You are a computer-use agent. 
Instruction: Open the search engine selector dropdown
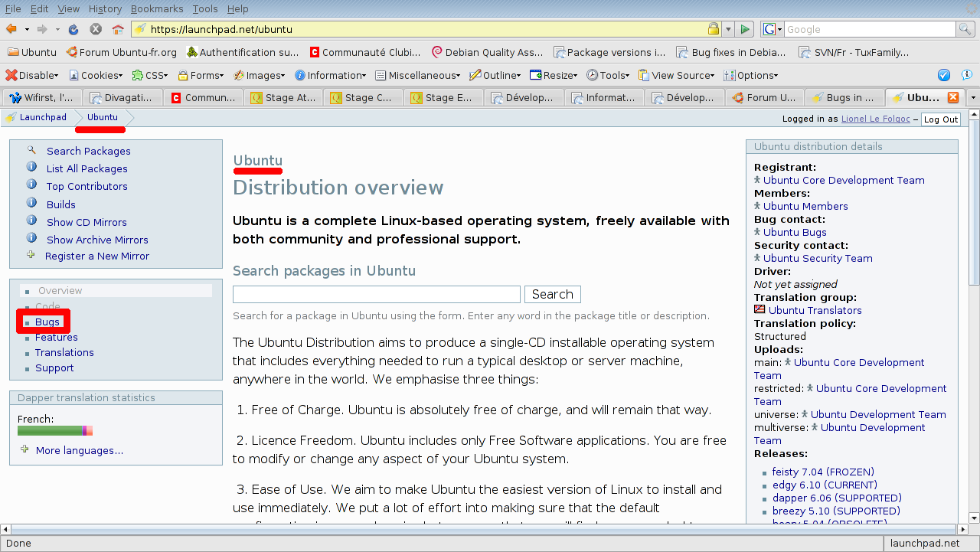773,29
